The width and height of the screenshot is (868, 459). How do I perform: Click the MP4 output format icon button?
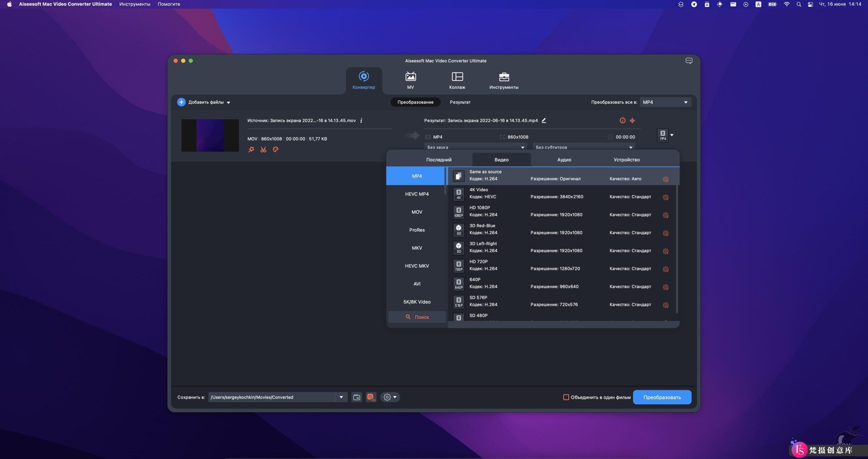(x=663, y=135)
